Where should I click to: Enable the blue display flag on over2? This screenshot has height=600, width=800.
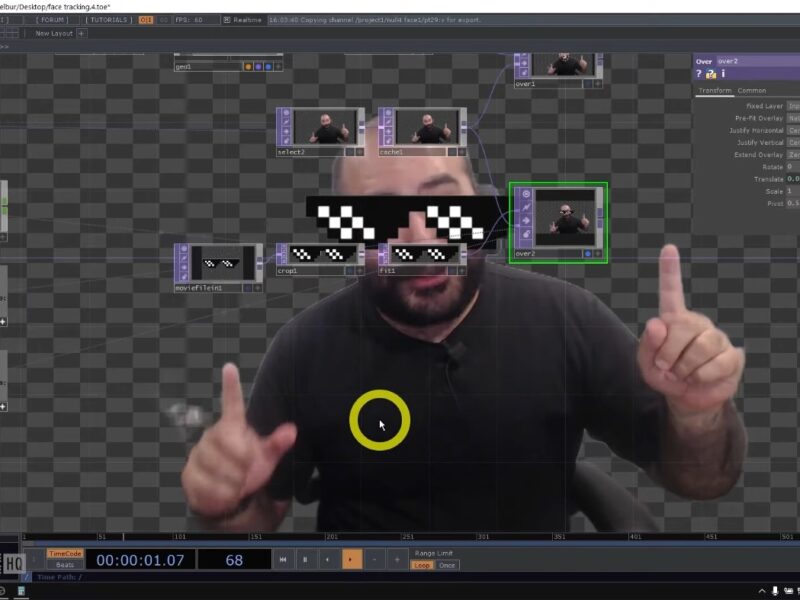(x=587, y=254)
